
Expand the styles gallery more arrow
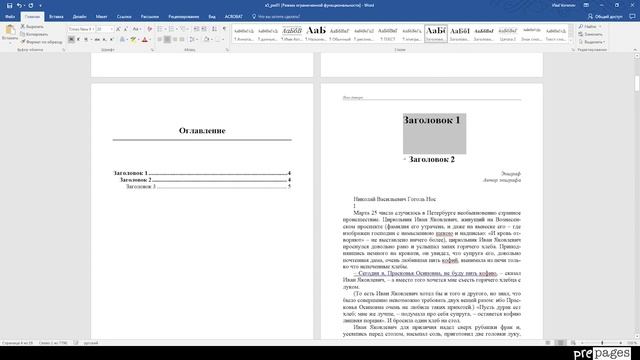pyautogui.click(x=571, y=39)
